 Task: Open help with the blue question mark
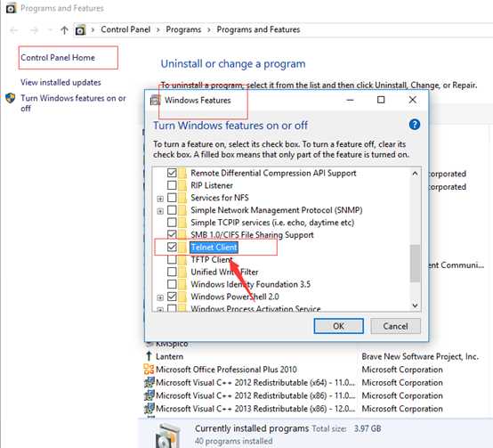415,125
